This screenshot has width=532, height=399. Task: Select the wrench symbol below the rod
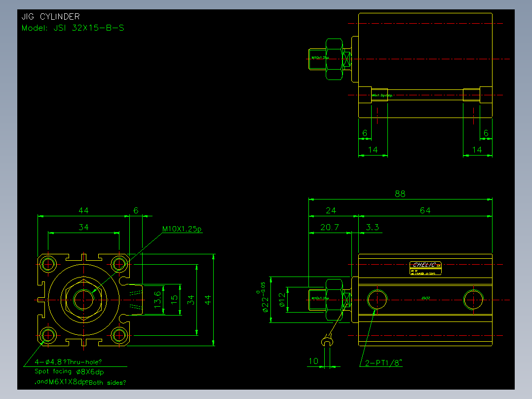327,340
